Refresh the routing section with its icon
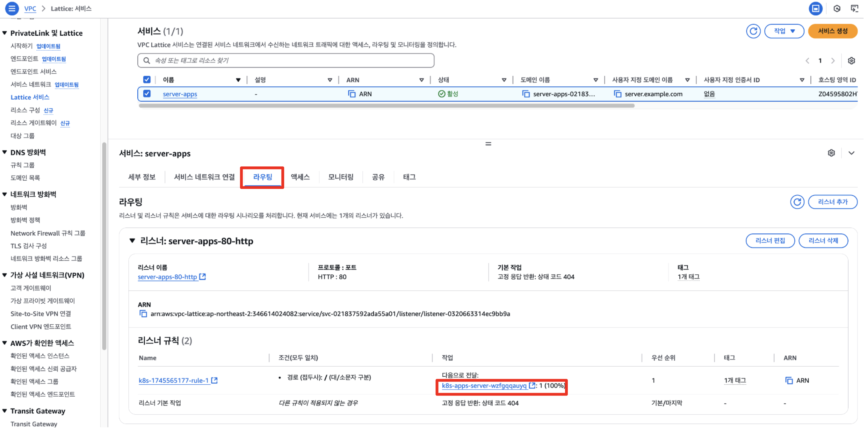Screen dimensions: 868x434 click(x=797, y=202)
